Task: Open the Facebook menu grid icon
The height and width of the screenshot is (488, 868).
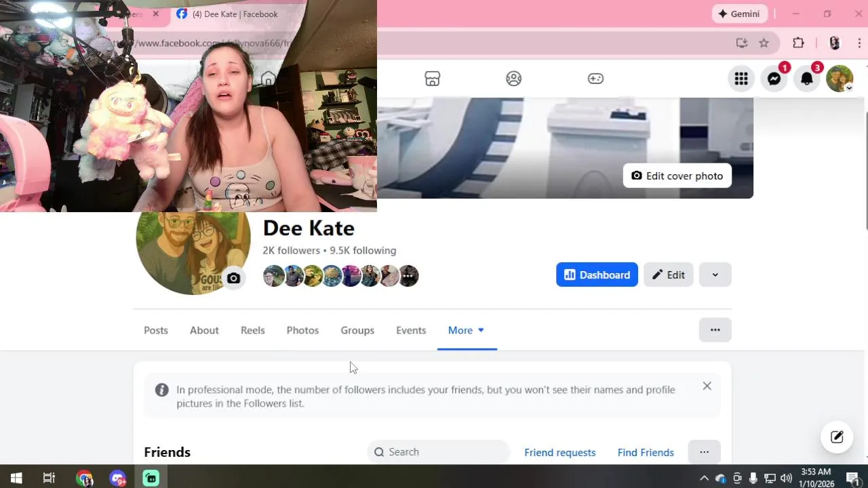Action: pyautogui.click(x=741, y=79)
